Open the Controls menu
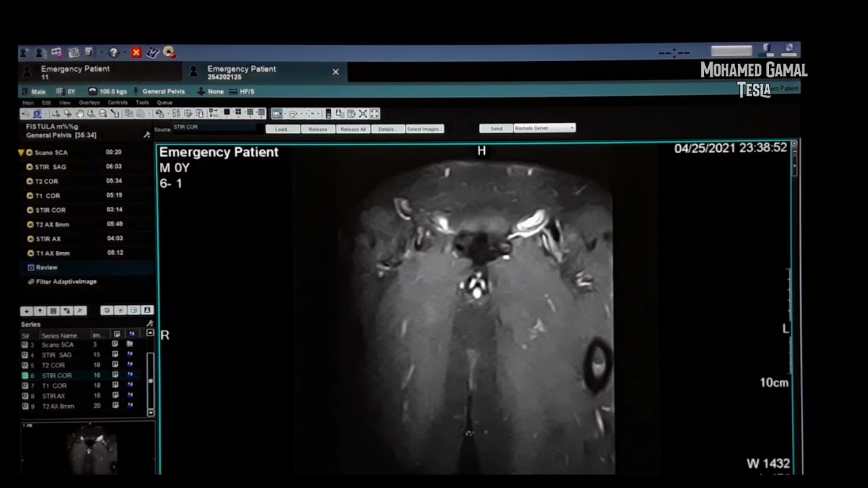Viewport: 868px width, 488px height. click(x=118, y=102)
